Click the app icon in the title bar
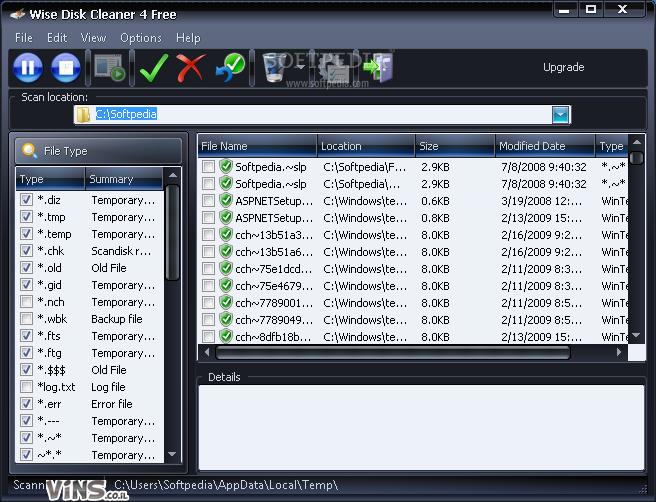Viewport: 656px width, 502px height. (x=18, y=15)
